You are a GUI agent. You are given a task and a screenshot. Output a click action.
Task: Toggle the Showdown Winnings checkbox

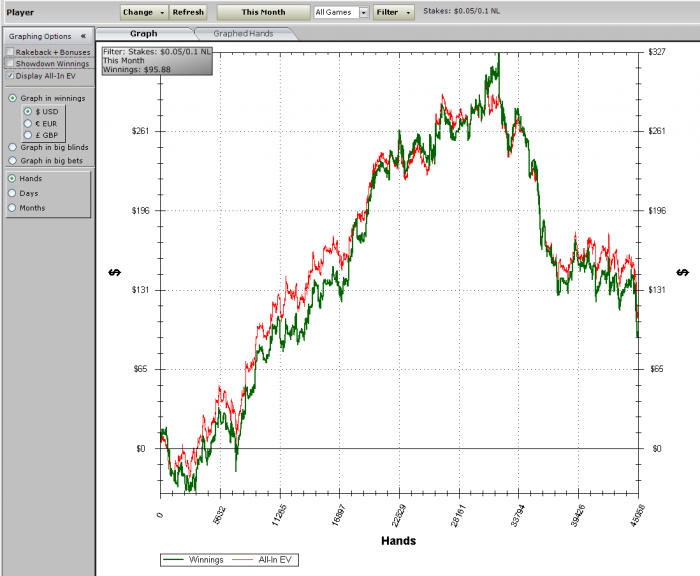pyautogui.click(x=10, y=64)
